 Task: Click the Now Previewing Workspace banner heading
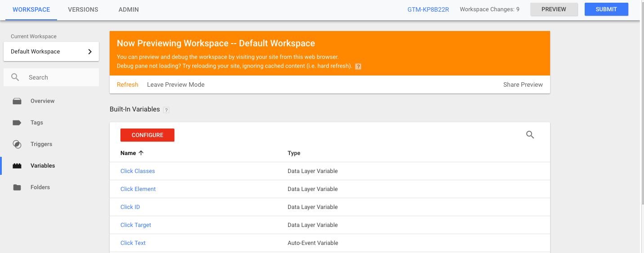(216, 44)
